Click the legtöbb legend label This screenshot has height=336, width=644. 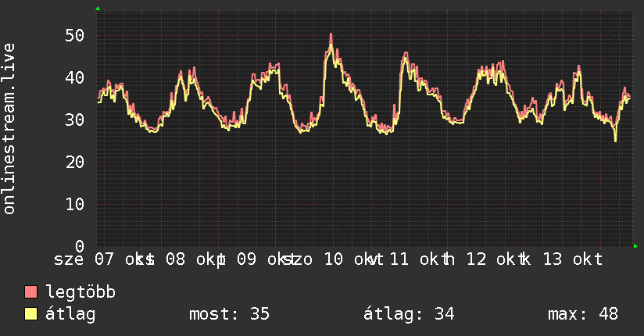click(x=80, y=292)
